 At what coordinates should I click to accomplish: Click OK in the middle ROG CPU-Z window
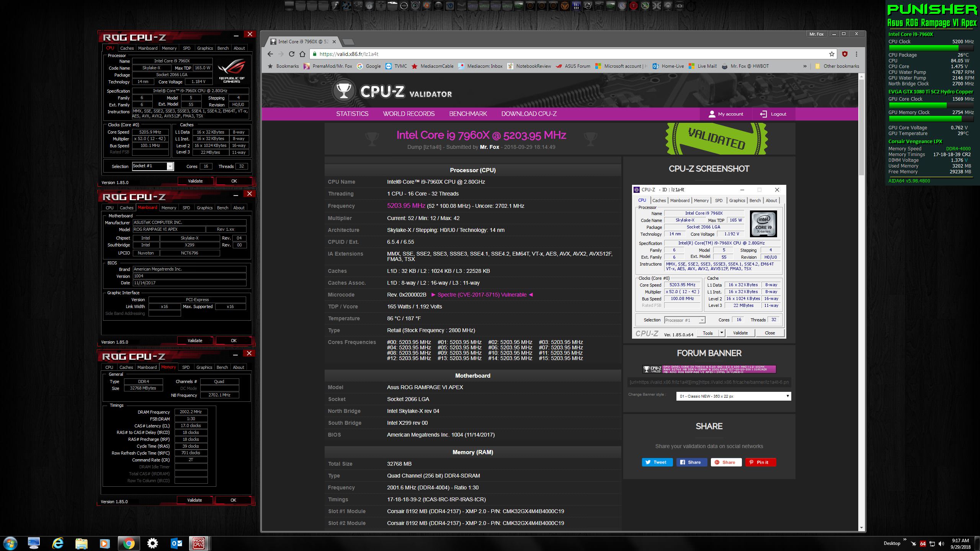(x=234, y=341)
